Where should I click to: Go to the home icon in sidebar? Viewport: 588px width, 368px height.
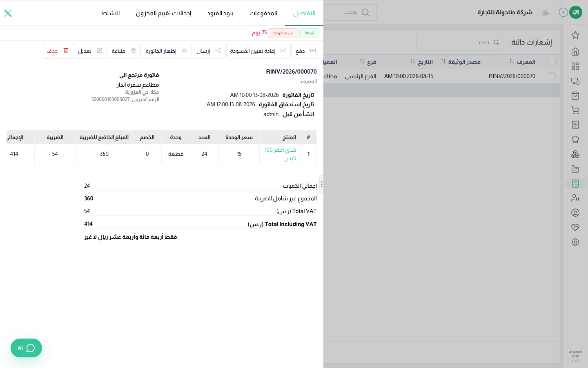coord(575,52)
